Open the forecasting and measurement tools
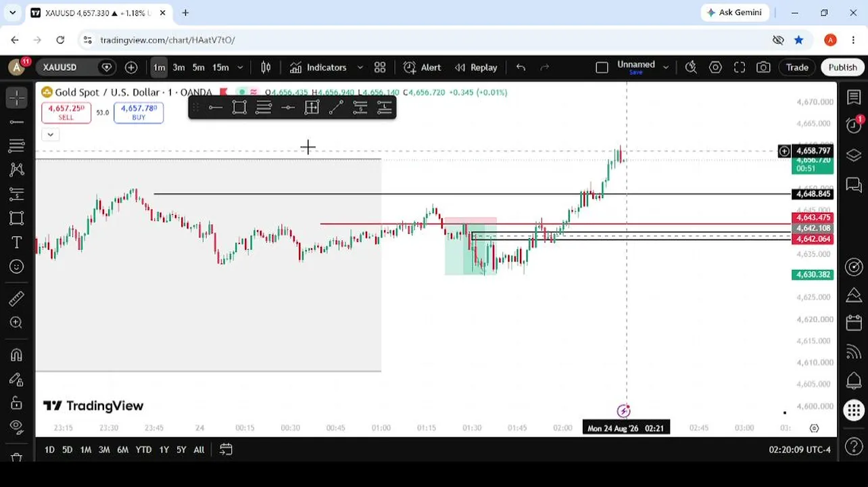The width and height of the screenshot is (868, 487). (x=17, y=194)
